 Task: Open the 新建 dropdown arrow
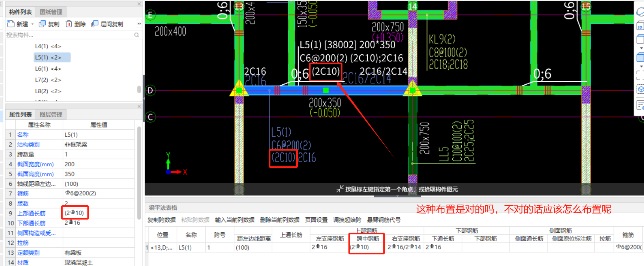(33, 24)
